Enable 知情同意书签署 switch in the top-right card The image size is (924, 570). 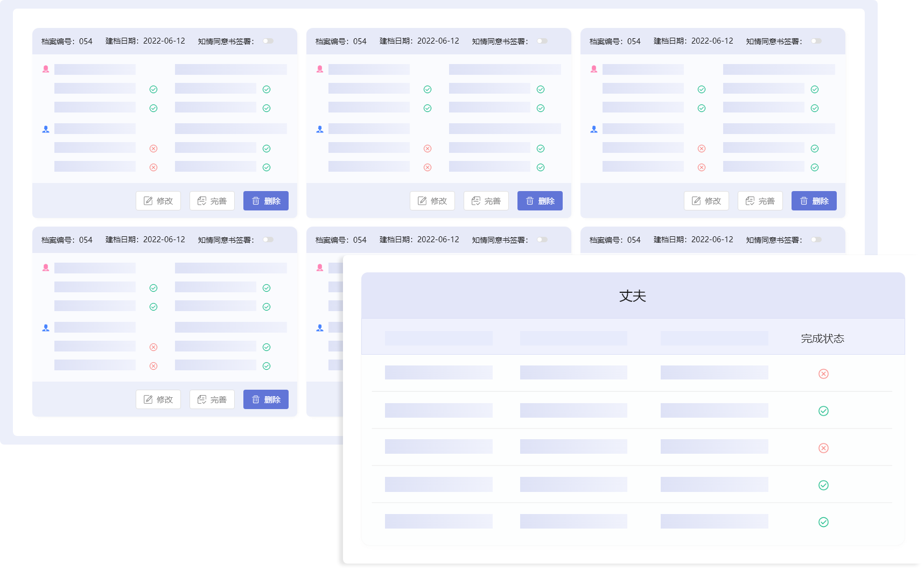click(816, 41)
